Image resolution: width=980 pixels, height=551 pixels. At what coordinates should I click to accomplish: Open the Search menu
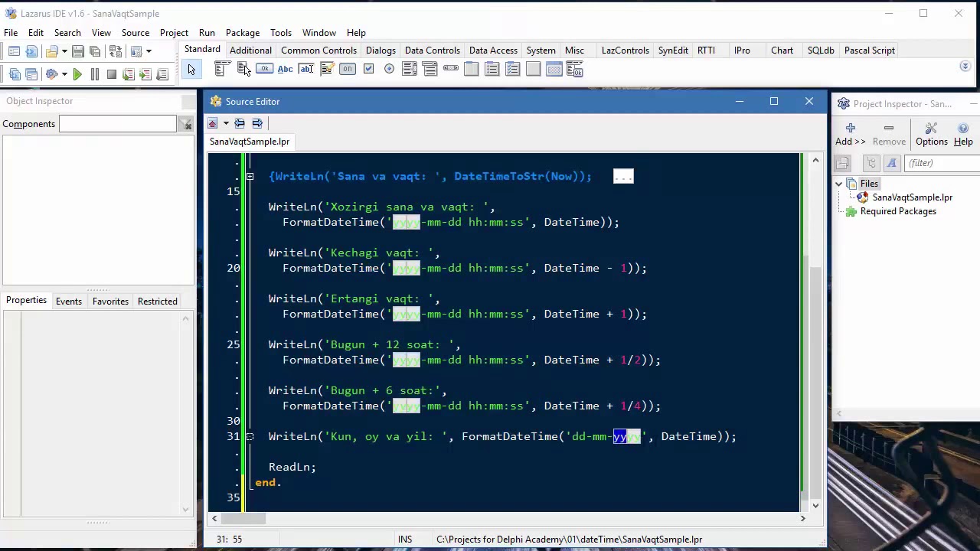67,33
